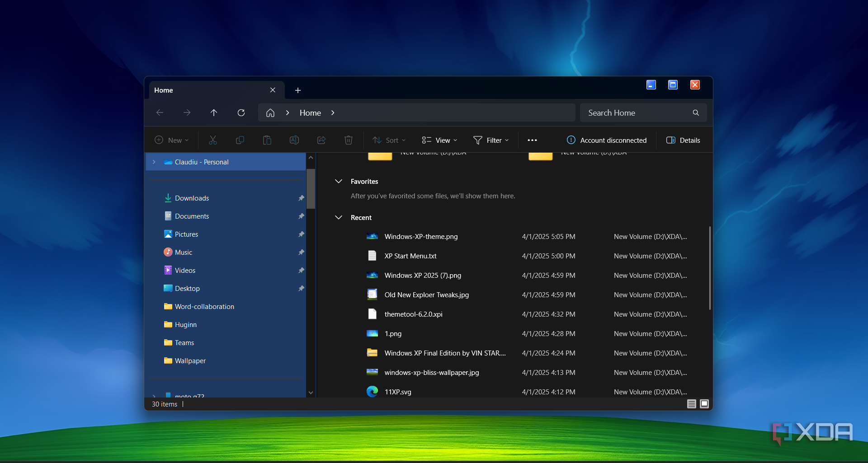This screenshot has height=463, width=868.
Task: Click the Account disconnected notice
Action: 607,140
